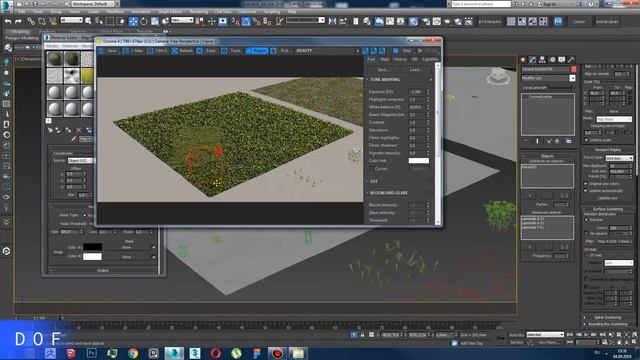Switch to the Stats tab
This screenshot has width=640, height=360.
(384, 60)
